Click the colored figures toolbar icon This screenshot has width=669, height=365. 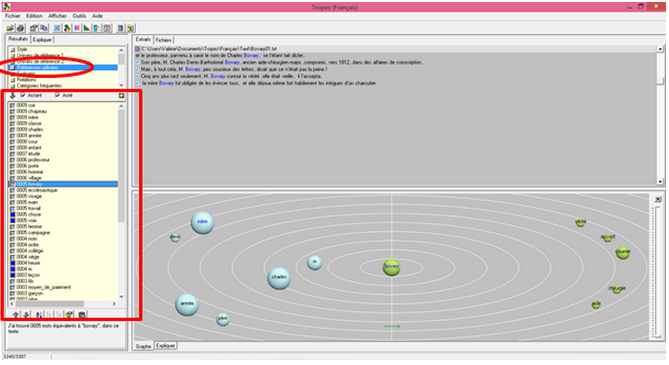pos(67,28)
